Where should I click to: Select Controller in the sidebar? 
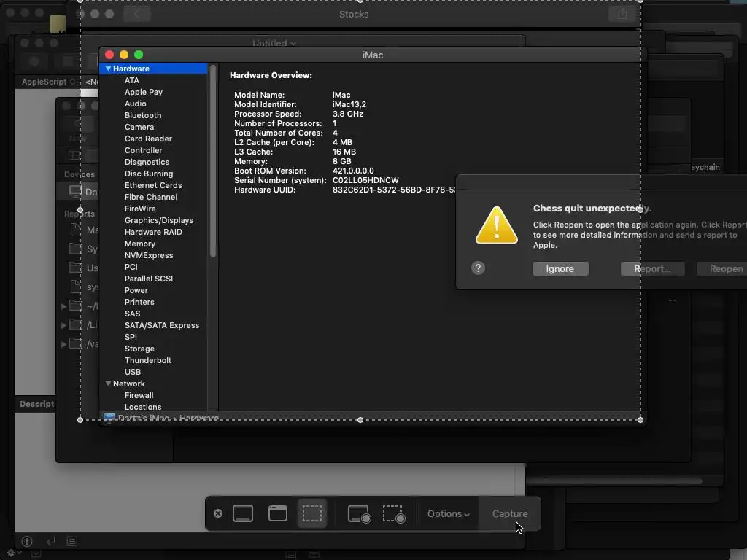(144, 150)
